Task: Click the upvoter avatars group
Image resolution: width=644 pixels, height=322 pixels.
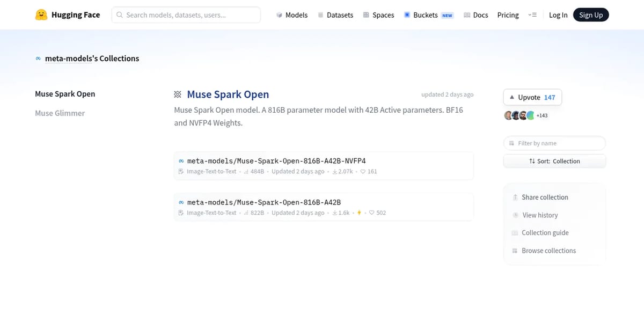Action: click(519, 115)
